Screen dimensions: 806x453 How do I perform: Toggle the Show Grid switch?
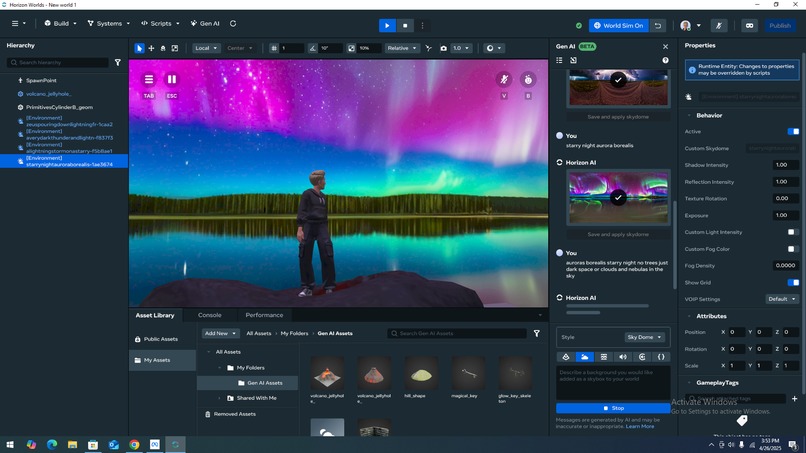[x=793, y=282]
